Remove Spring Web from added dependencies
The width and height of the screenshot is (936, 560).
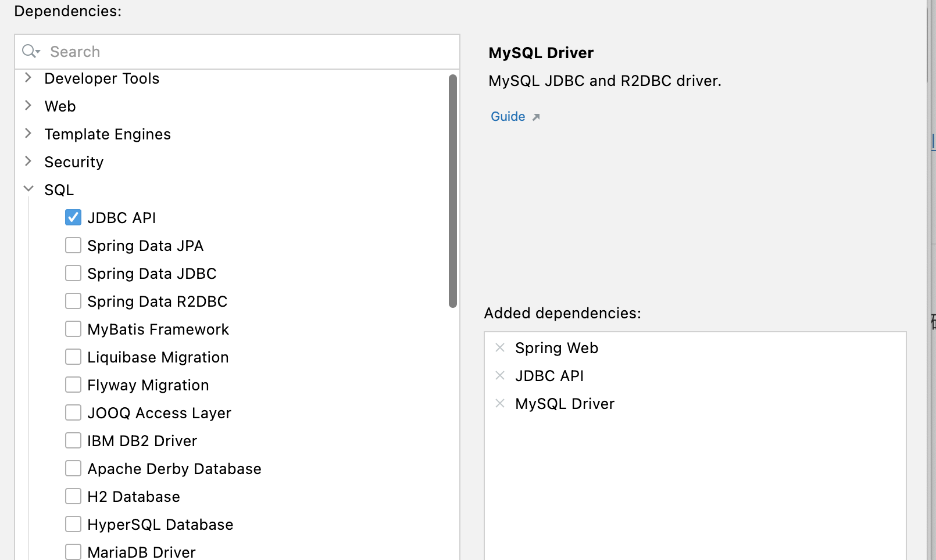[x=500, y=348]
